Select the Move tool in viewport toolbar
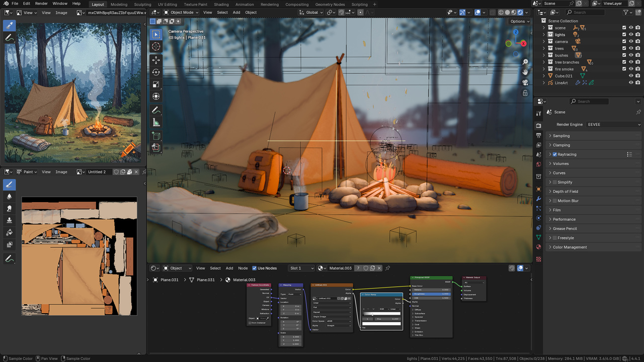 coord(156,60)
